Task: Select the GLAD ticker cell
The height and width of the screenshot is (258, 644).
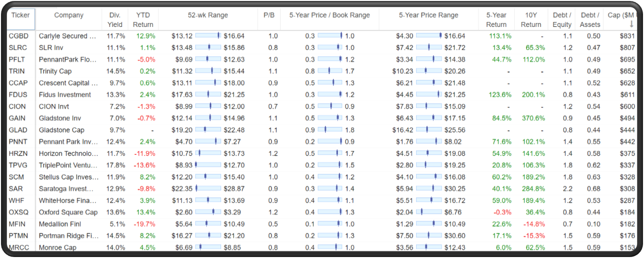Action: 18,130
